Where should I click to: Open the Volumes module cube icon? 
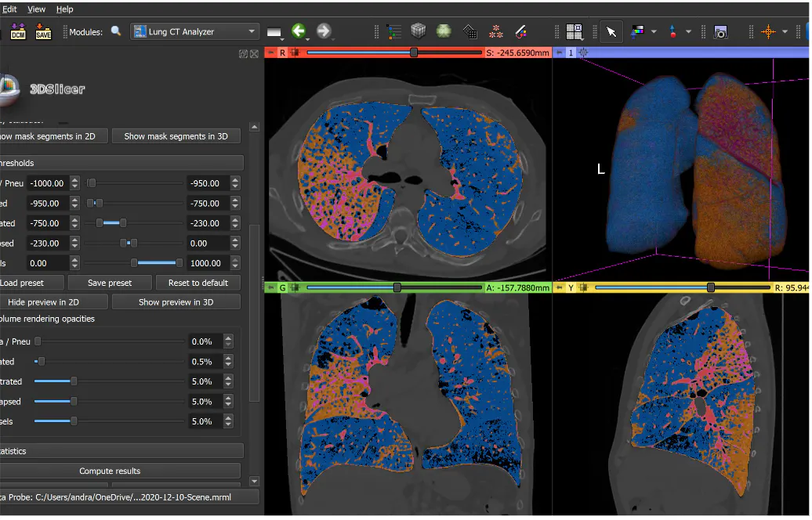point(418,31)
